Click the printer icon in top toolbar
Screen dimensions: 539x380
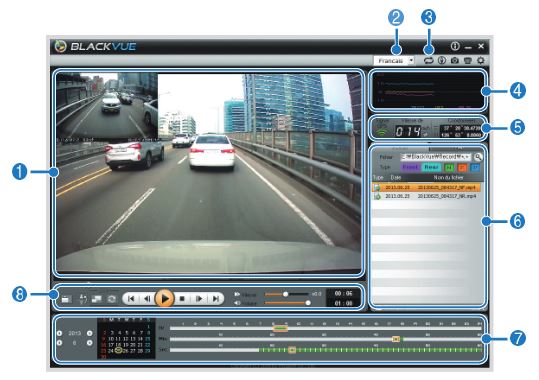(468, 61)
